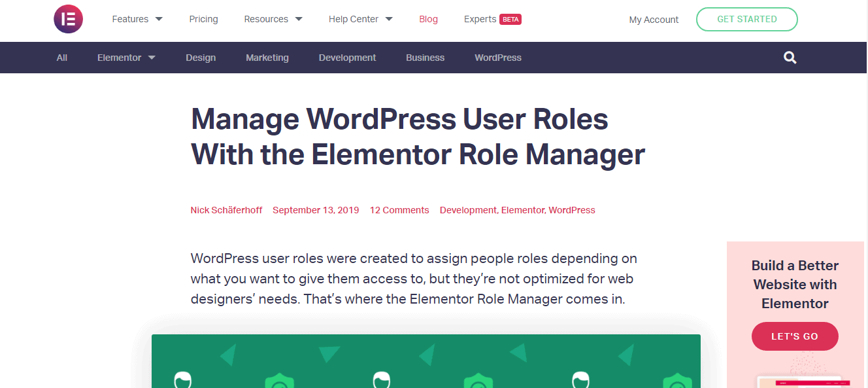The height and width of the screenshot is (388, 868).
Task: Open the blog search magnifier icon
Action: (x=790, y=58)
